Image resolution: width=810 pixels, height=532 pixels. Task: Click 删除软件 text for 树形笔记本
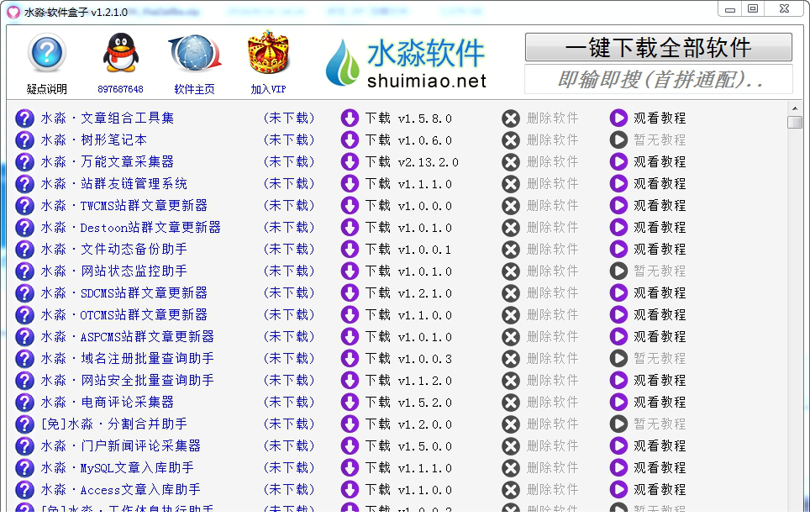pyautogui.click(x=552, y=140)
